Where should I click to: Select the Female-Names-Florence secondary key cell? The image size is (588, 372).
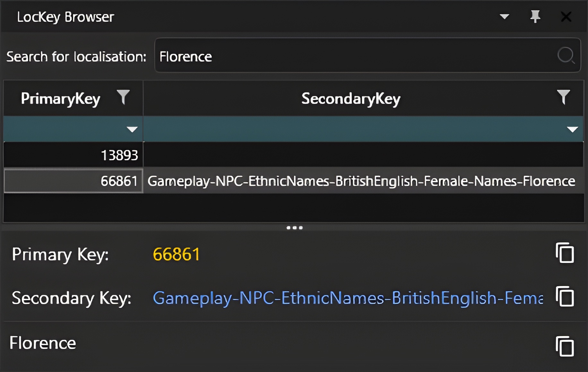tap(361, 181)
